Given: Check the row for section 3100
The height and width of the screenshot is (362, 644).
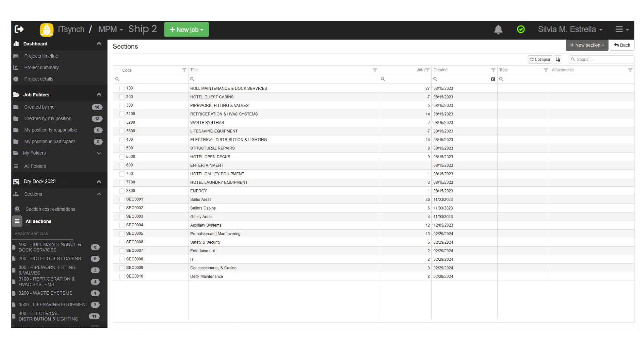Looking at the screenshot, I should point(122,114).
